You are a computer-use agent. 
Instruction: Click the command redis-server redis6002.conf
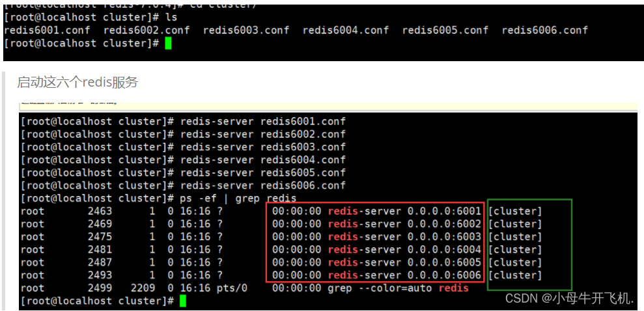(x=263, y=135)
